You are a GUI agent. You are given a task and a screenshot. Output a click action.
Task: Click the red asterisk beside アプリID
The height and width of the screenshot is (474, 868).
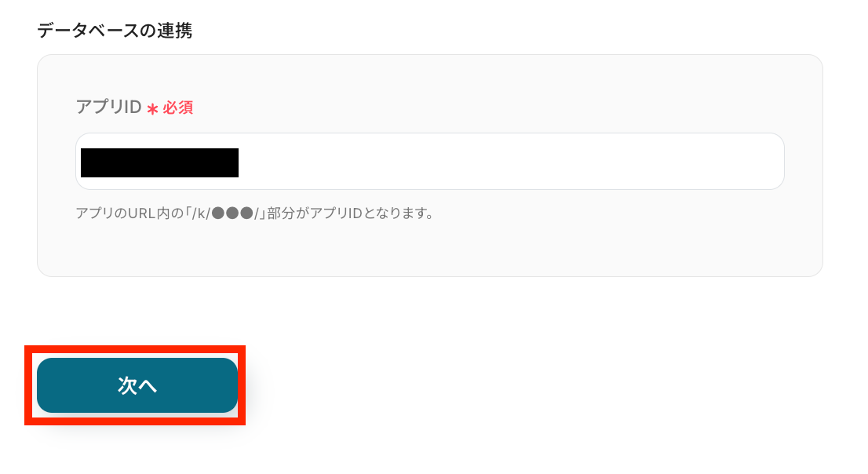click(x=152, y=108)
